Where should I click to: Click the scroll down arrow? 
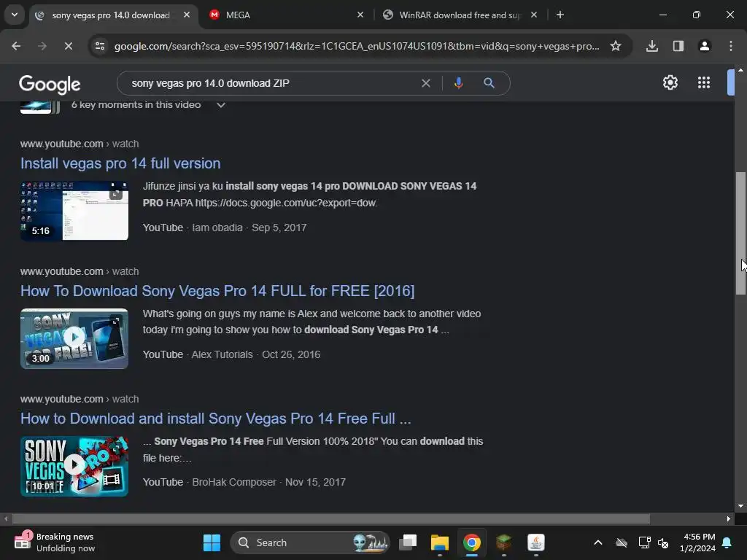pyautogui.click(x=741, y=506)
